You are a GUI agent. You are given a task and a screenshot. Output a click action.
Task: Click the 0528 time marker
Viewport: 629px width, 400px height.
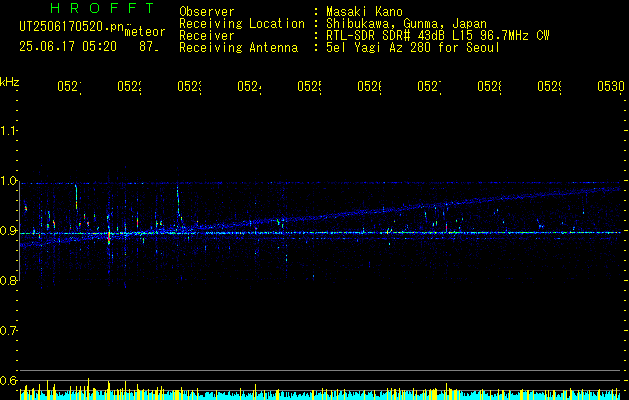[489, 87]
